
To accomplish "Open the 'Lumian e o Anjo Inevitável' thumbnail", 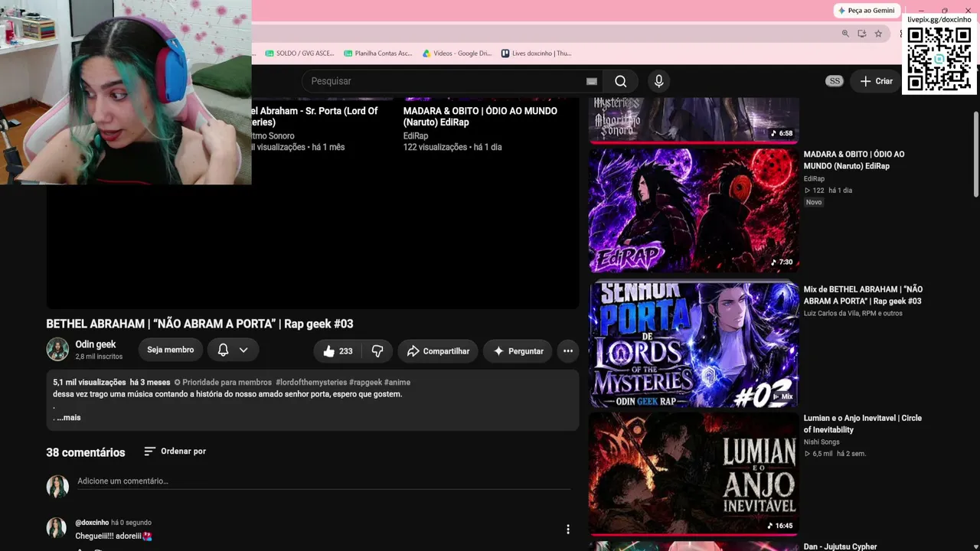I will click(694, 474).
